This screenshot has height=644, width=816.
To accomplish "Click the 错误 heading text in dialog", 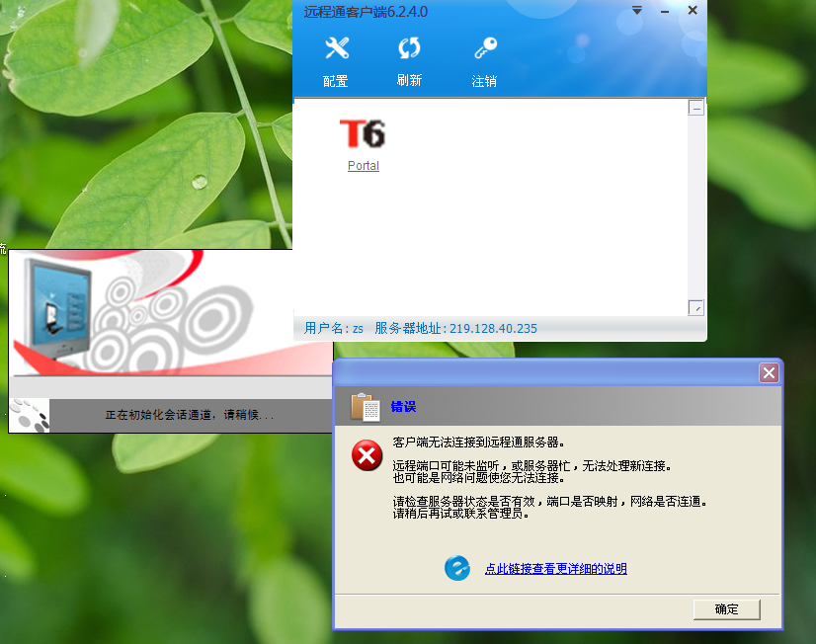I will pyautogui.click(x=403, y=407).
